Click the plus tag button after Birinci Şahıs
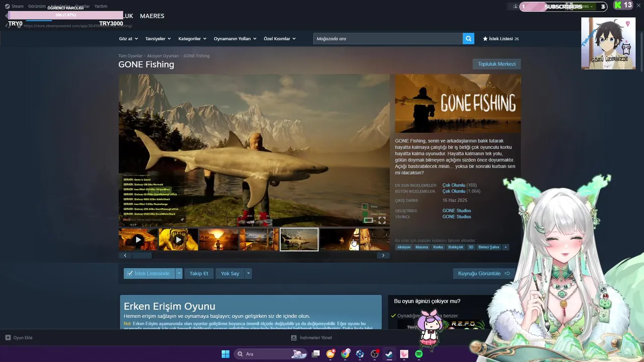The height and width of the screenshot is (362, 644). coord(506,247)
